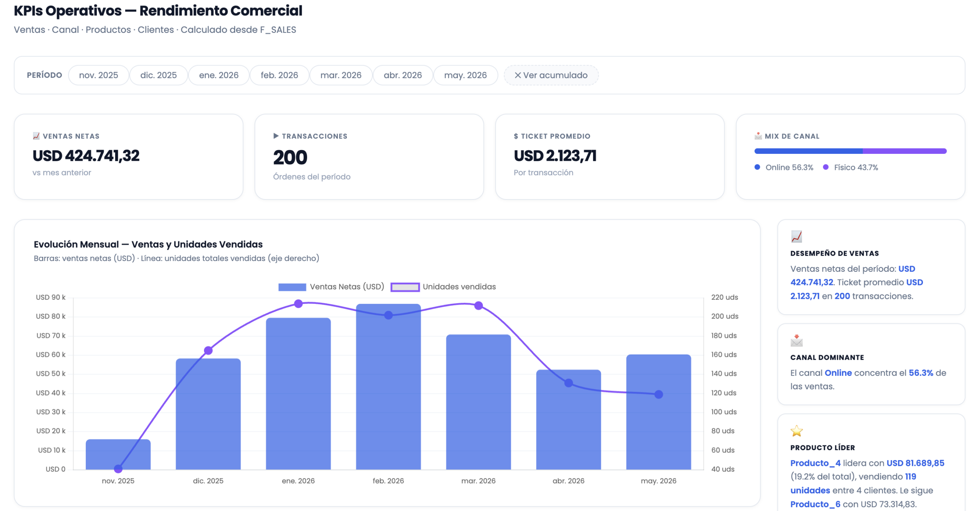Click the star icon above Producto Líder
The image size is (980, 511).
(x=797, y=431)
